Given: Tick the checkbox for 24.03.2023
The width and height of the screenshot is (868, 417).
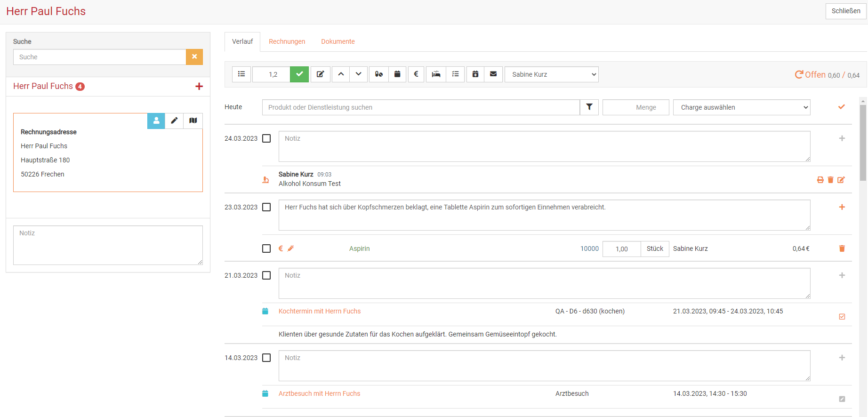Looking at the screenshot, I should point(266,138).
